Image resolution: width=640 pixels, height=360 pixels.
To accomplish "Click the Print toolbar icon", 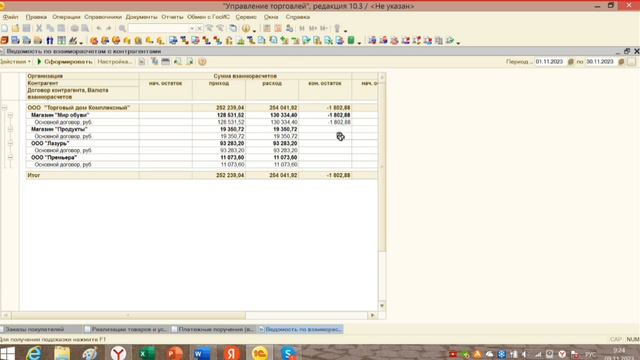I will point(74,28).
